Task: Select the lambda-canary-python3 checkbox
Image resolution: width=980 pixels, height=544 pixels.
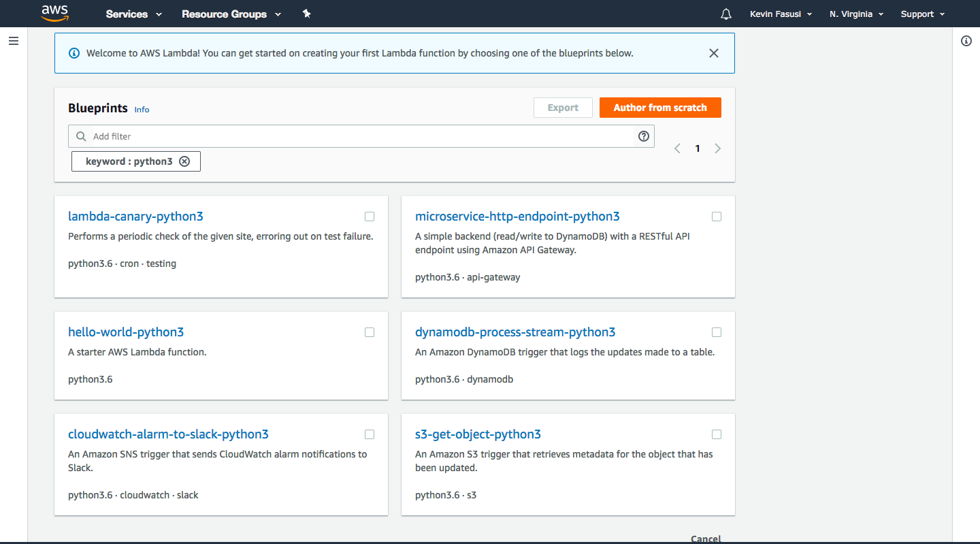Action: point(370,217)
